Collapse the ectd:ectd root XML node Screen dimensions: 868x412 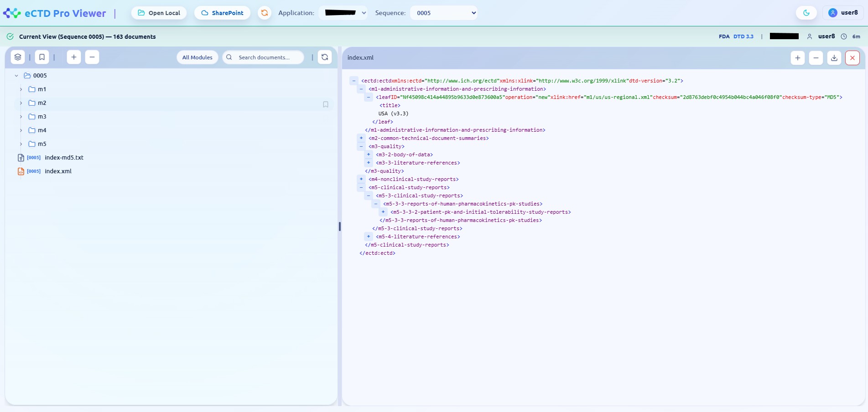click(x=354, y=81)
